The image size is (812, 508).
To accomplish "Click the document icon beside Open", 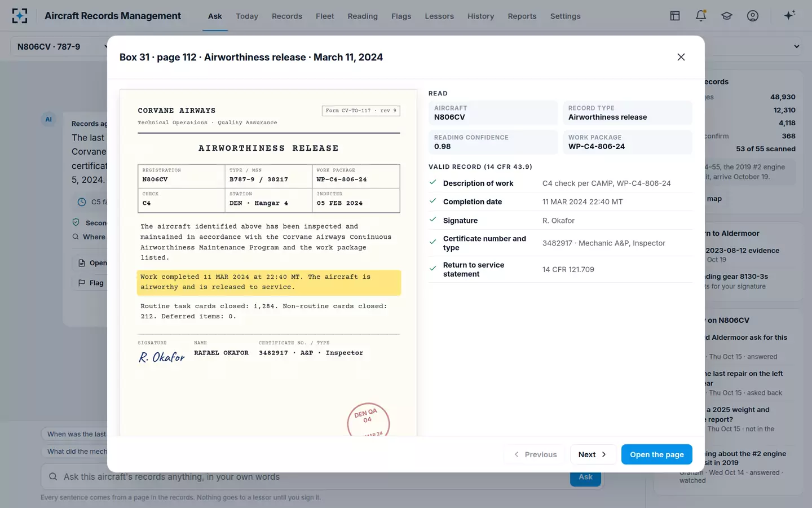I will point(82,263).
